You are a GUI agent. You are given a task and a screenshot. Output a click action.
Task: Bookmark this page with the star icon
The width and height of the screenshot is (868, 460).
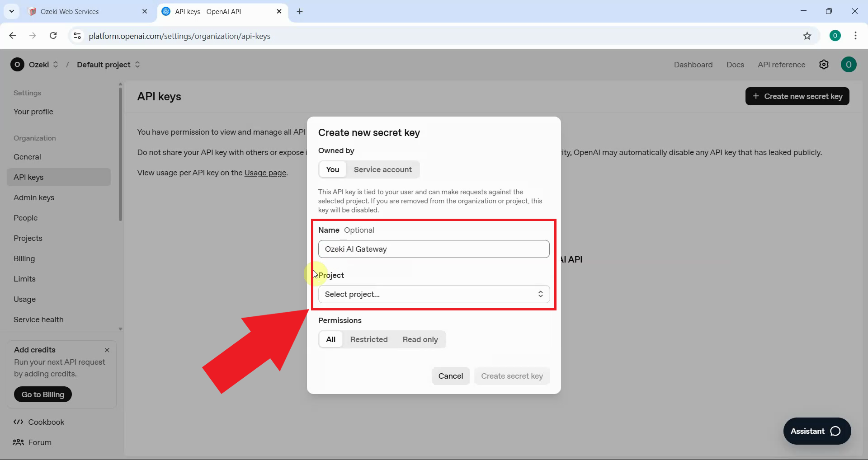(807, 36)
